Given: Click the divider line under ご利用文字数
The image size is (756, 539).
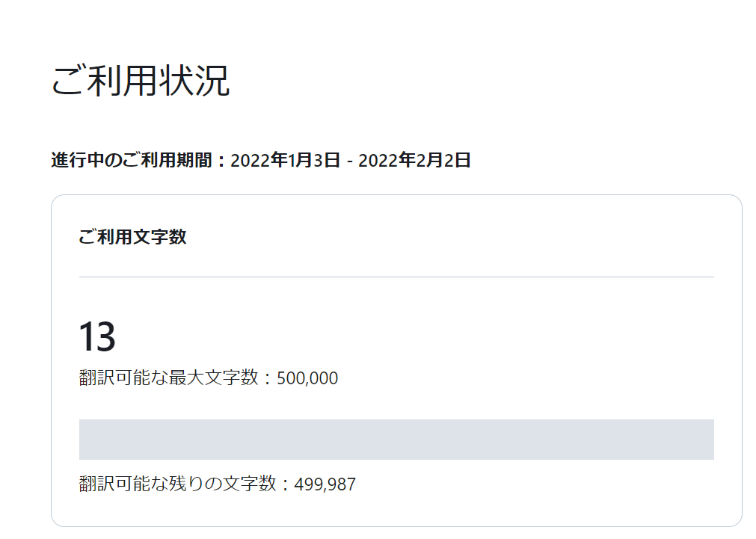Looking at the screenshot, I should tap(396, 277).
